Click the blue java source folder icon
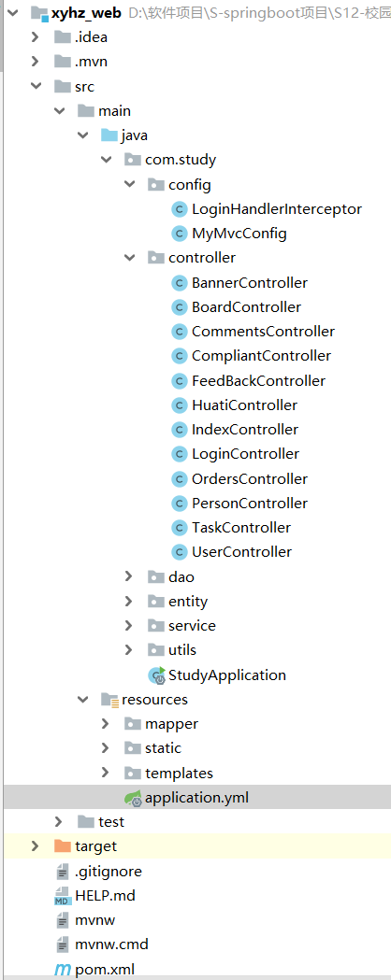Viewport: 391px width, 980px height. pyautogui.click(x=109, y=135)
